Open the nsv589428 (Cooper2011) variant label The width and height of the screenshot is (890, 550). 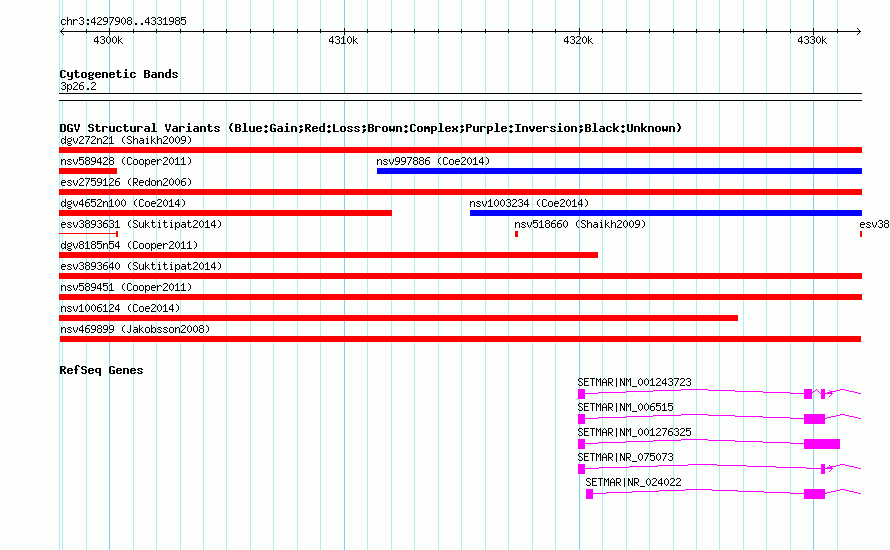tap(126, 161)
